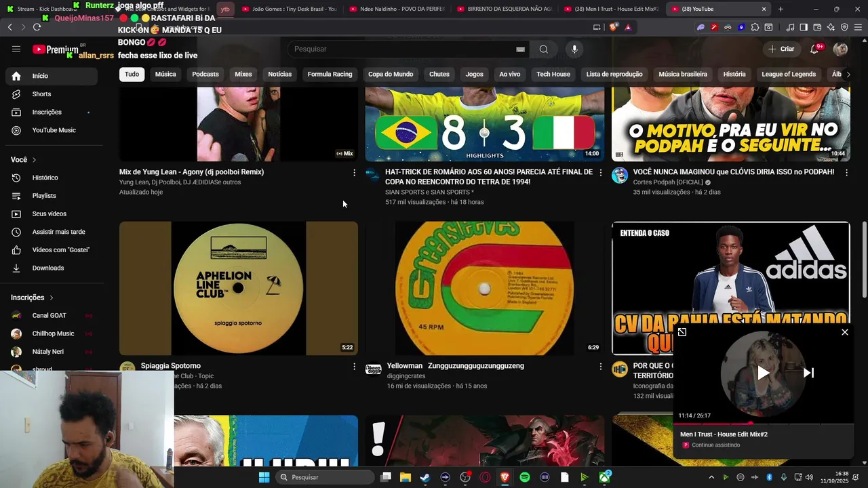Open Assistir mais tarde in the sidebar
This screenshot has width=868, height=488.
(x=52, y=232)
